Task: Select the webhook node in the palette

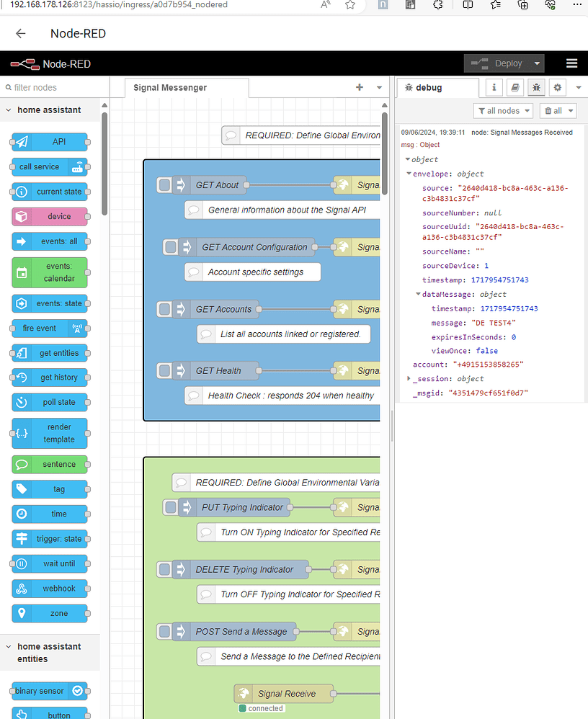Action: [50, 589]
